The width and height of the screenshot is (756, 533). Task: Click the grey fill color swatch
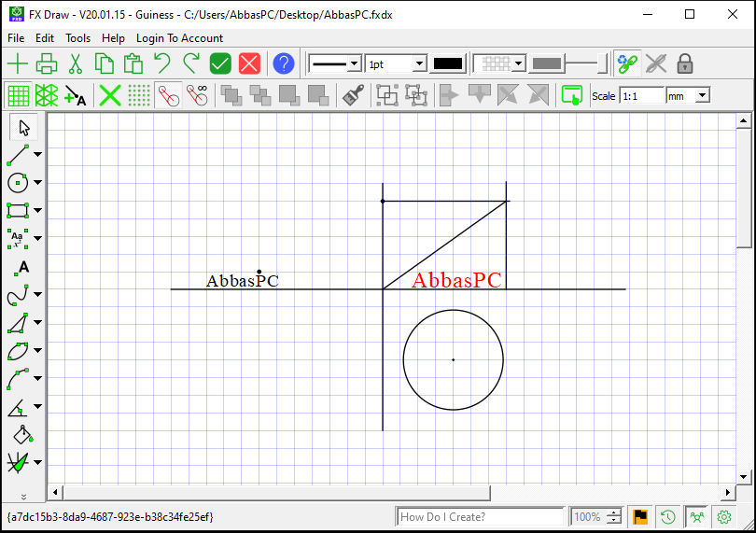[x=547, y=63]
